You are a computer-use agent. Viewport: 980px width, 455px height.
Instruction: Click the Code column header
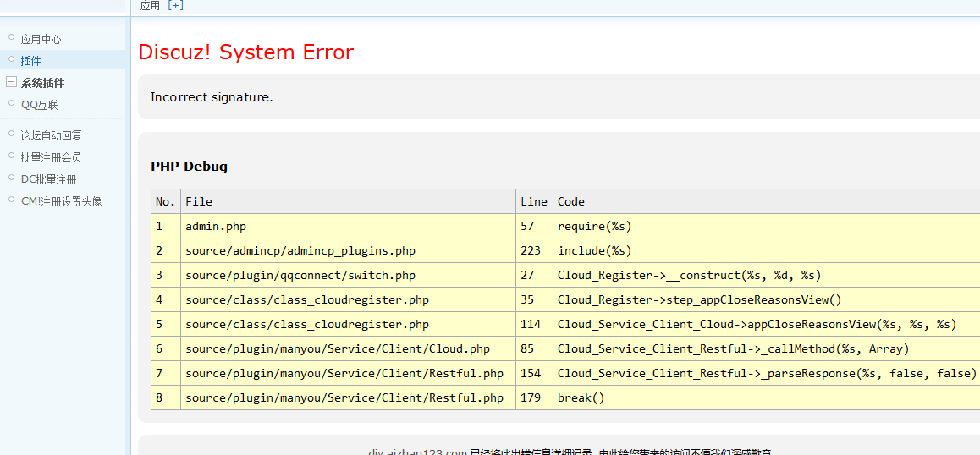pos(766,201)
